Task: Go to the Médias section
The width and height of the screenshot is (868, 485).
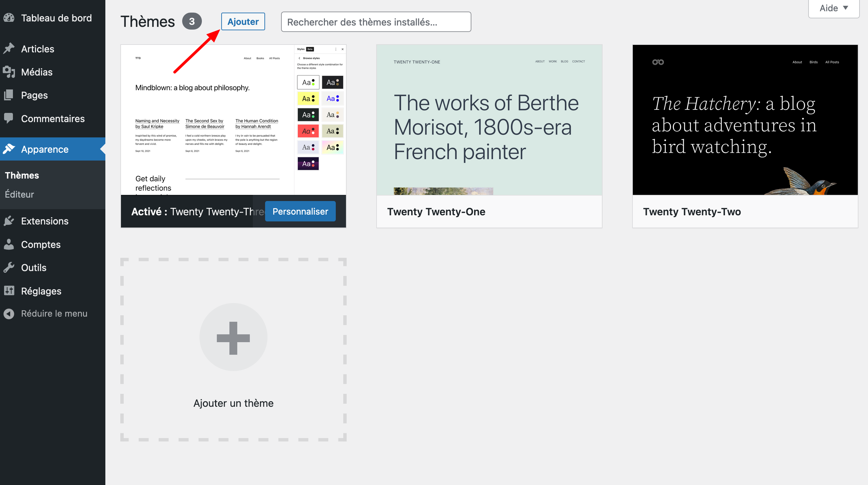Action: [53, 72]
